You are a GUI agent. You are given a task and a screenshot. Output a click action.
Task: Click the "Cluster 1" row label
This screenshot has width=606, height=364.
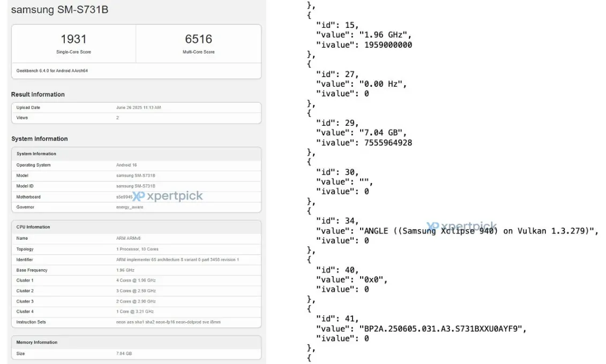25,280
